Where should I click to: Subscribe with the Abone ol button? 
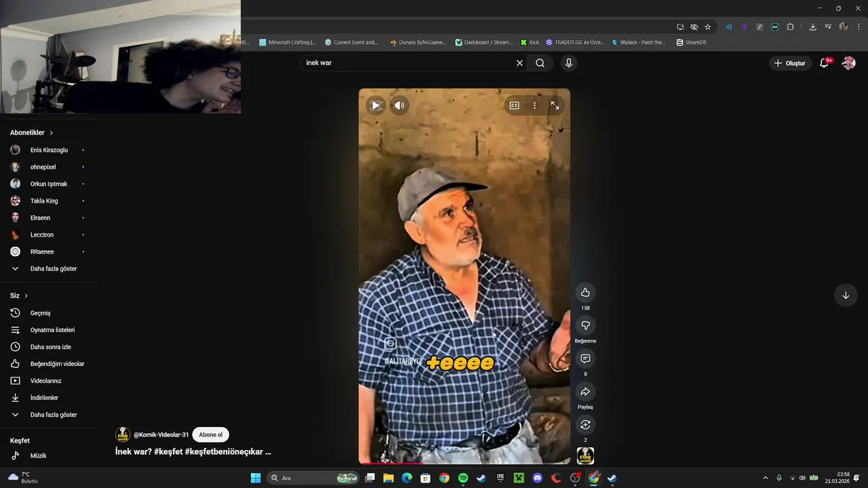click(210, 434)
